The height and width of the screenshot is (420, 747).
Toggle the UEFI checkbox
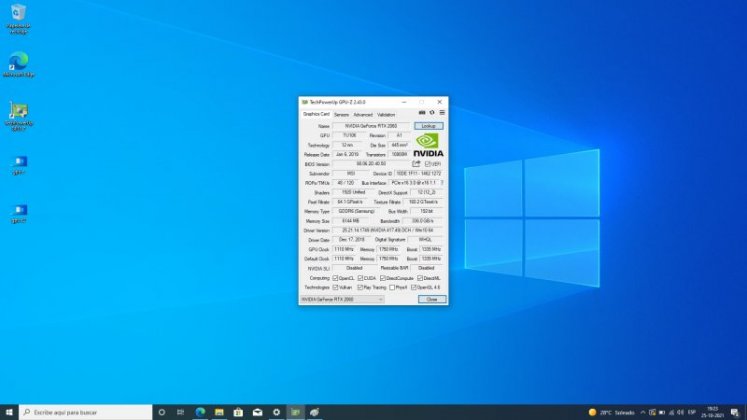[x=427, y=164]
